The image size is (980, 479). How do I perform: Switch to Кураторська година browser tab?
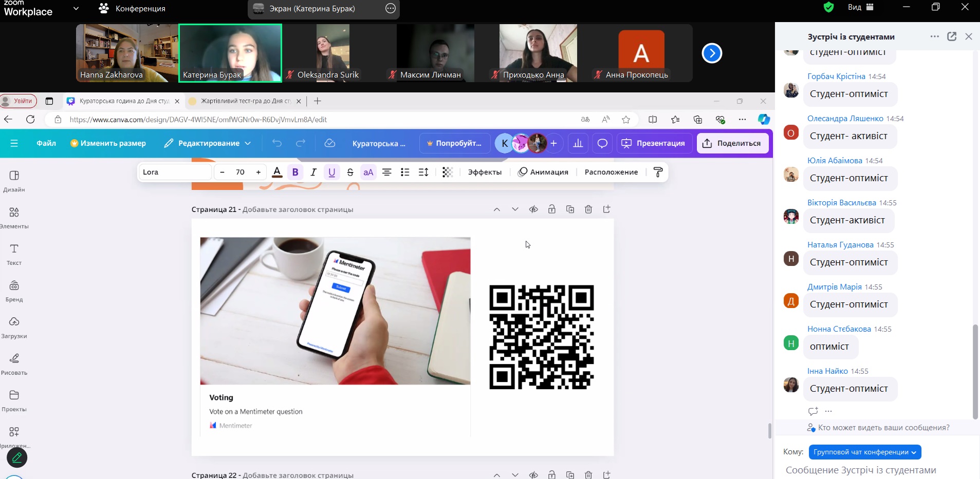[123, 101]
